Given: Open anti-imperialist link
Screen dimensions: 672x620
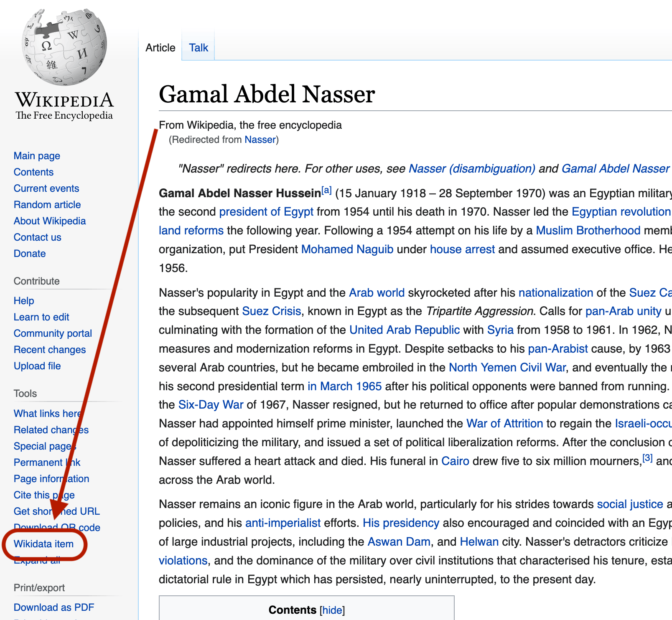Looking at the screenshot, I should pyautogui.click(x=283, y=523).
